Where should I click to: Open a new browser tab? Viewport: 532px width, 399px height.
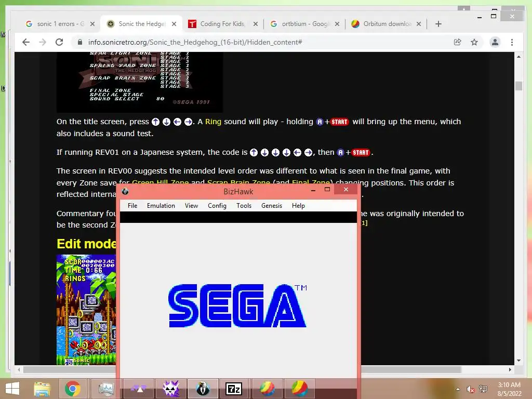click(x=438, y=24)
